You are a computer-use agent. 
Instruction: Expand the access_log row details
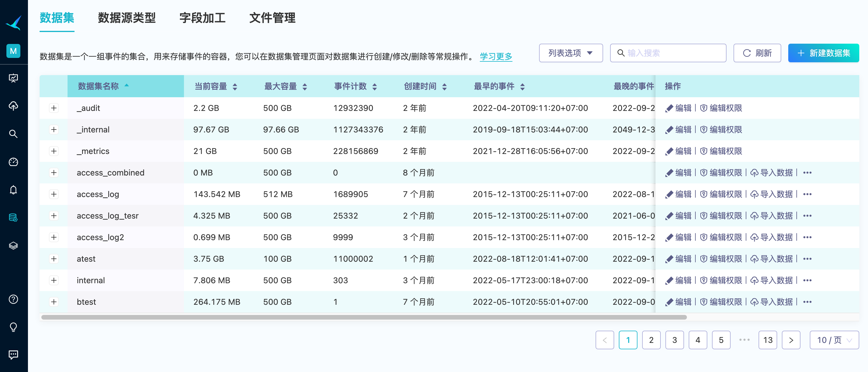coord(54,194)
